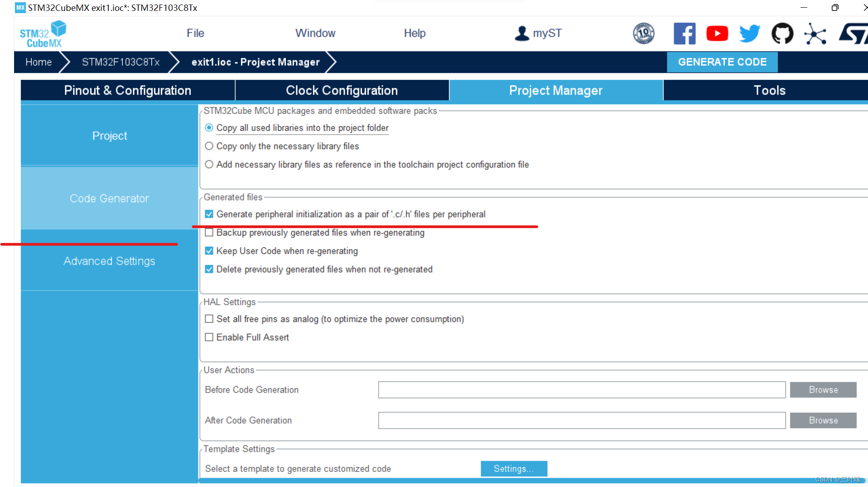Open the Advanced Settings side section
The image size is (868, 487).
(x=109, y=261)
